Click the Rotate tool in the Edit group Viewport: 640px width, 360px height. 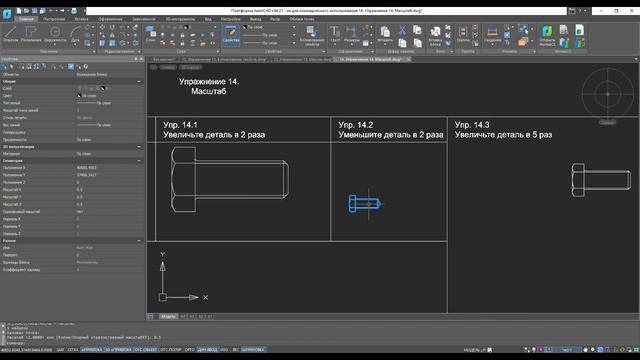pyautogui.click(x=112, y=27)
